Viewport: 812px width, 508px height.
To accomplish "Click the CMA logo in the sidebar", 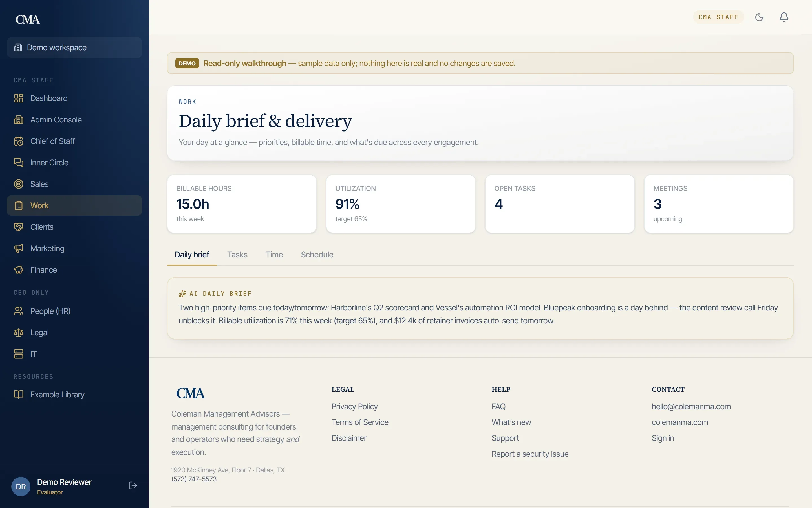I will pyautogui.click(x=28, y=19).
